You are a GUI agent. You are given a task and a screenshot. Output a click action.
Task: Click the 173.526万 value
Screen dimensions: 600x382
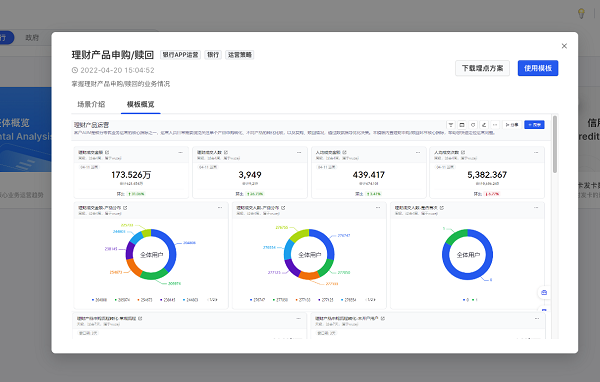point(131,175)
